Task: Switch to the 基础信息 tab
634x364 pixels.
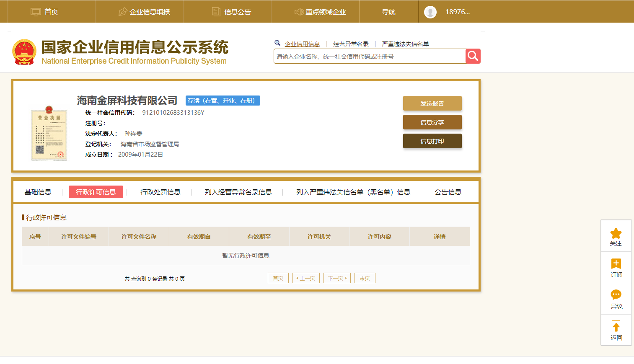Action: 38,192
